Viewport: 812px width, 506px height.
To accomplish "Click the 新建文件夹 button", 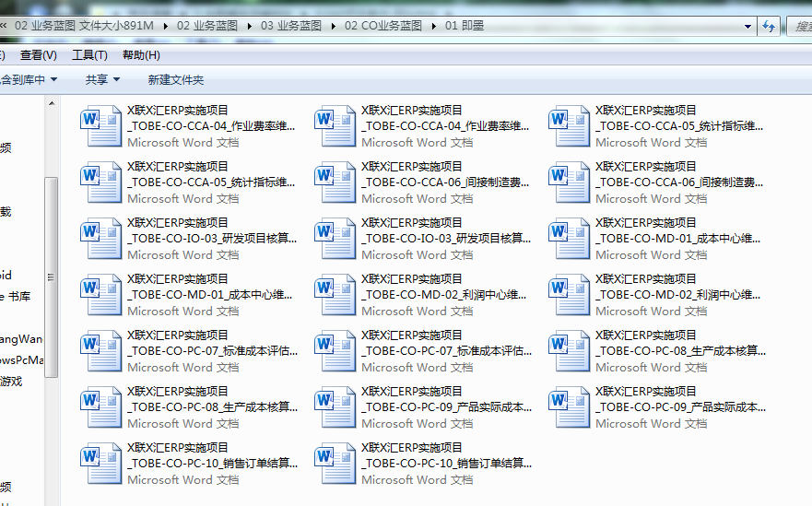I will pos(176,80).
